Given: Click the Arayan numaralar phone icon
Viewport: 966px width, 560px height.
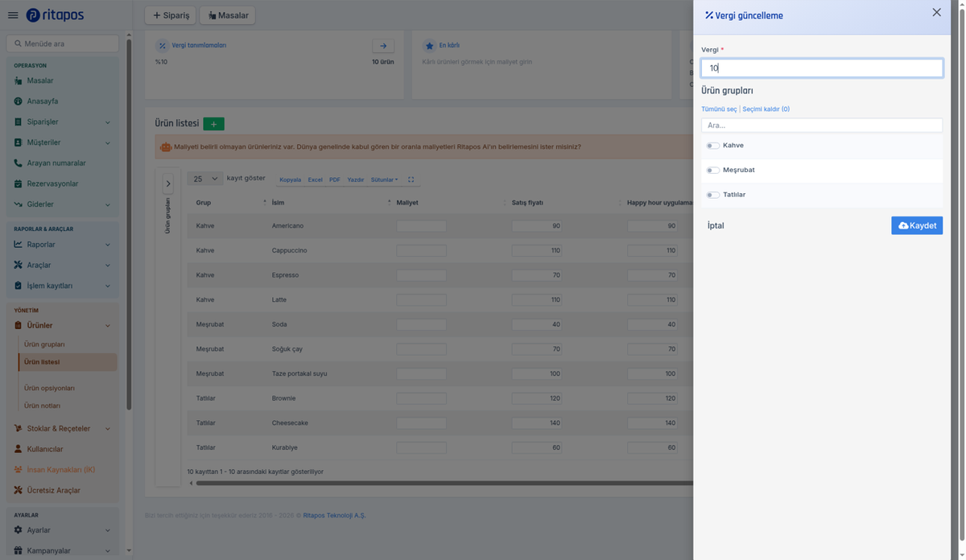Looking at the screenshot, I should [19, 163].
